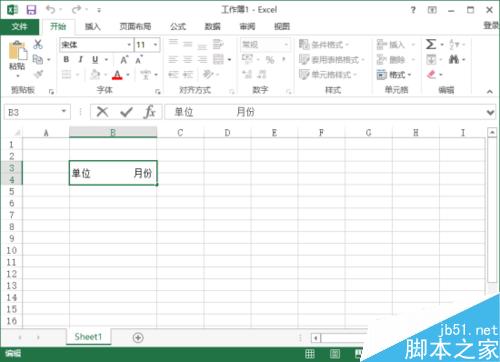
Task: Click the Help question mark icon
Action: pyautogui.click(x=413, y=10)
